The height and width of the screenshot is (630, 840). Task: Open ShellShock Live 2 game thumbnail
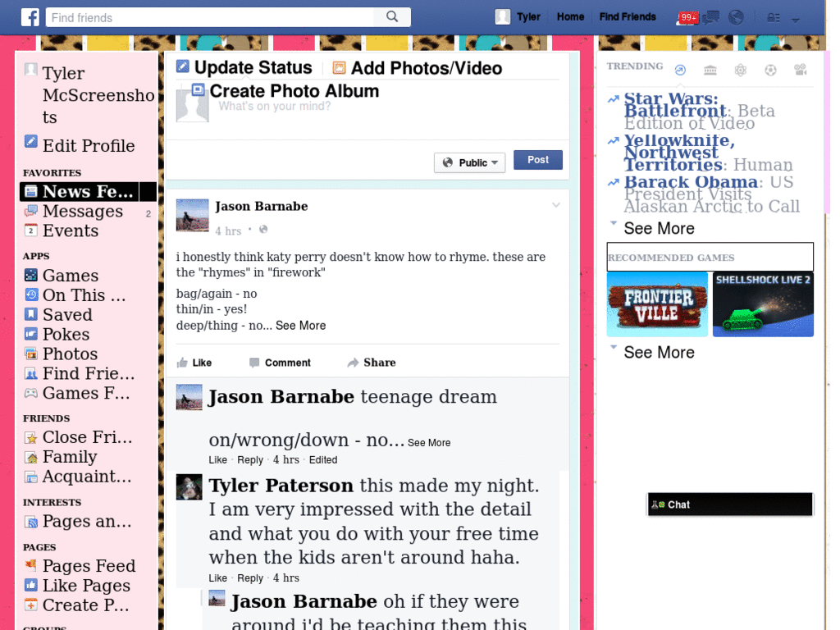tap(763, 304)
